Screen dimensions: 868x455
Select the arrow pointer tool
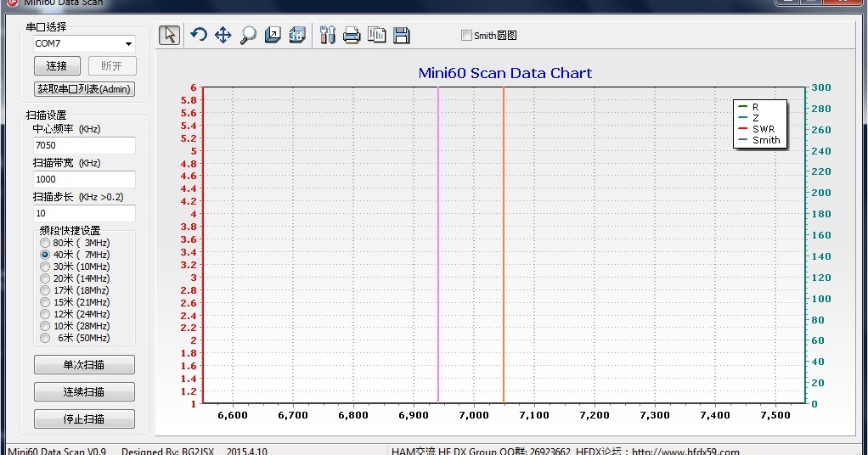coord(169,35)
